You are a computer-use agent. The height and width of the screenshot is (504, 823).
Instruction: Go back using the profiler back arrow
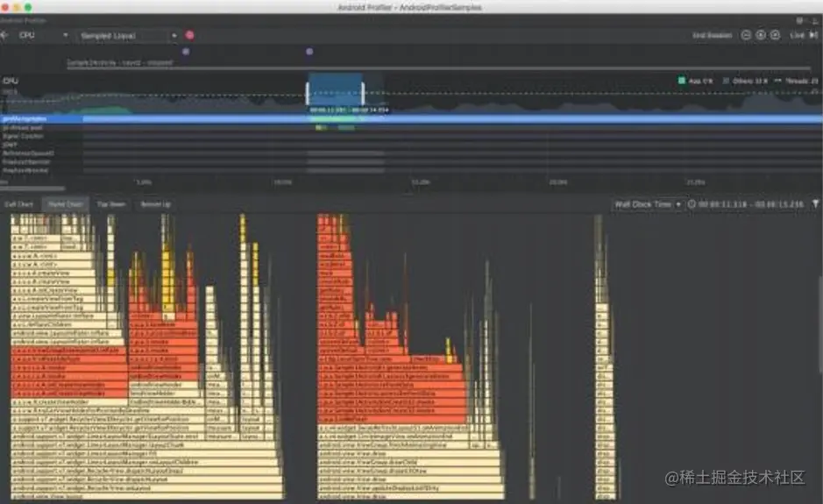4,35
